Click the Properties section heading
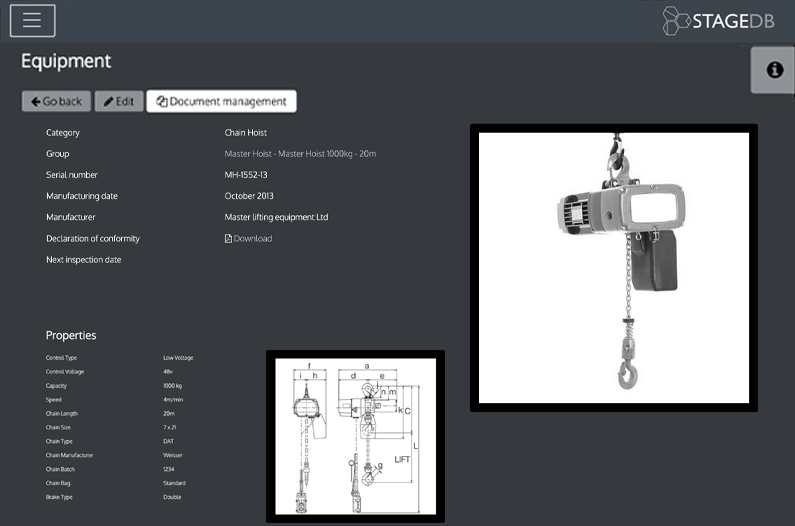Viewport: 795px width, 526px height. point(71,335)
